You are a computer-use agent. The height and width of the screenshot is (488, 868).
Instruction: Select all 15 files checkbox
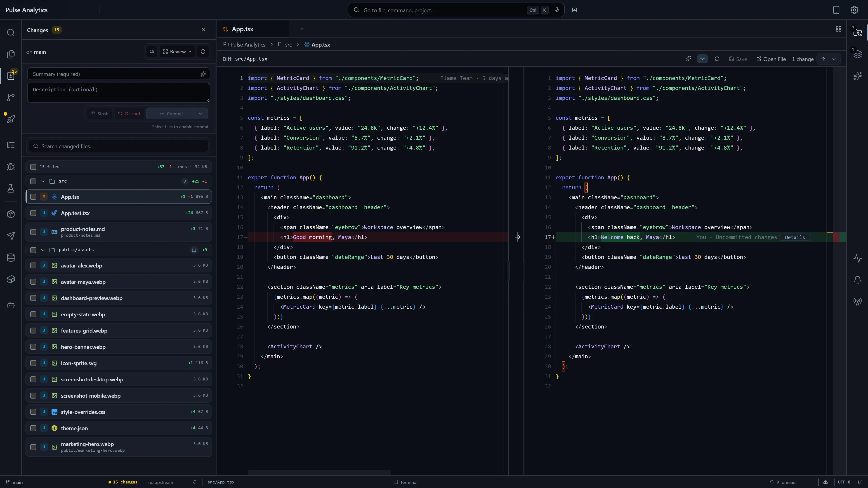[x=33, y=167]
